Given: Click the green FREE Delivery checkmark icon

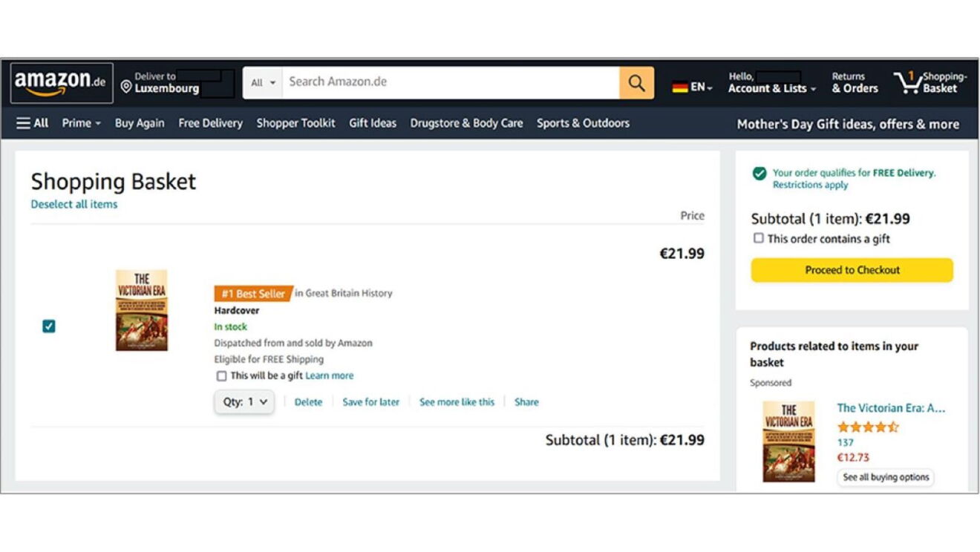Looking at the screenshot, I should click(x=759, y=173).
